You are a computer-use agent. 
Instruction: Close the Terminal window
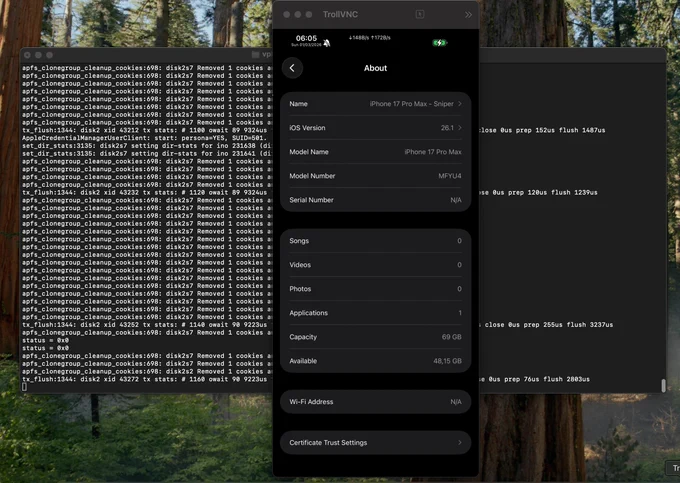(x=27, y=55)
